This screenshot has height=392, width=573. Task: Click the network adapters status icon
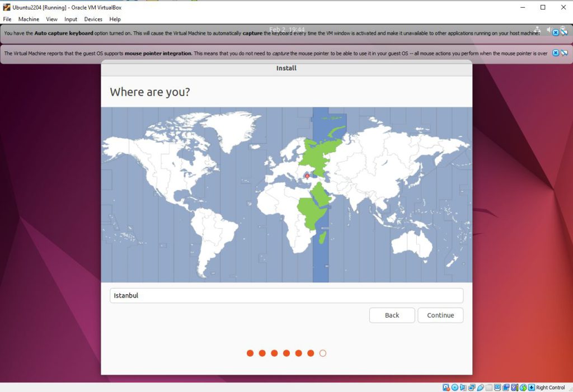[472, 388]
